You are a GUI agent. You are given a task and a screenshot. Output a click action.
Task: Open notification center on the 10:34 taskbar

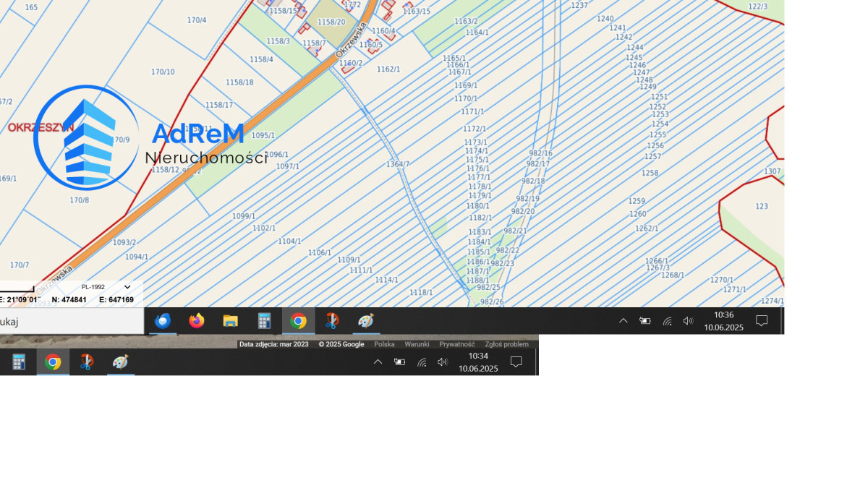coord(516,362)
